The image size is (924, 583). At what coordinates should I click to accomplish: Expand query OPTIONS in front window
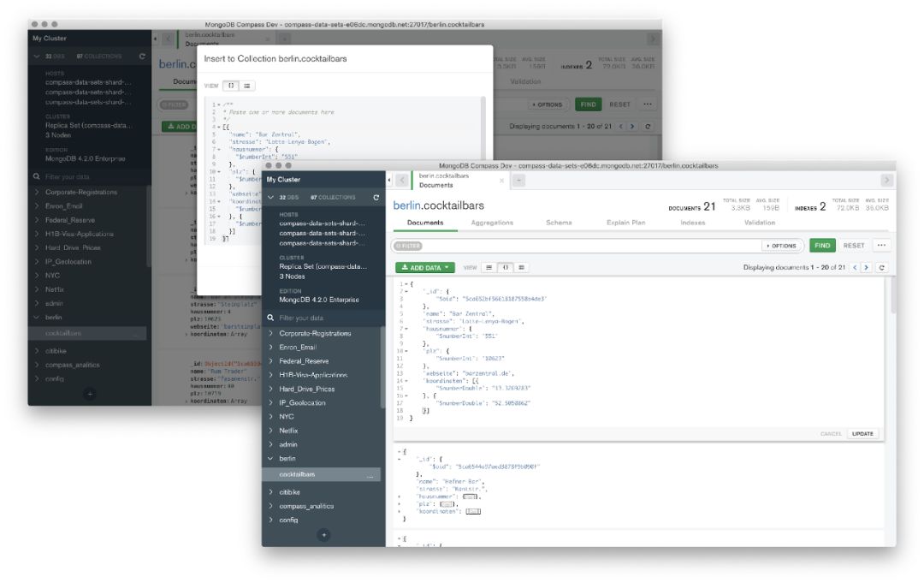click(x=783, y=246)
